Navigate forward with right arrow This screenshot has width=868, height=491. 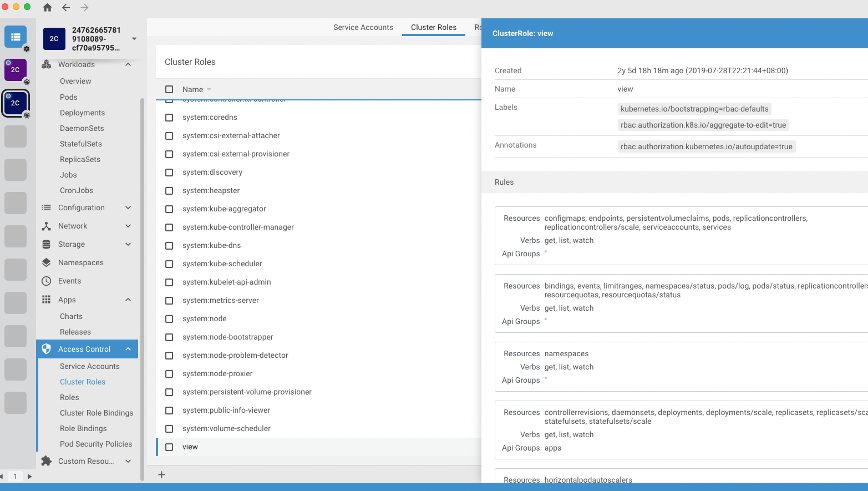[x=84, y=8]
